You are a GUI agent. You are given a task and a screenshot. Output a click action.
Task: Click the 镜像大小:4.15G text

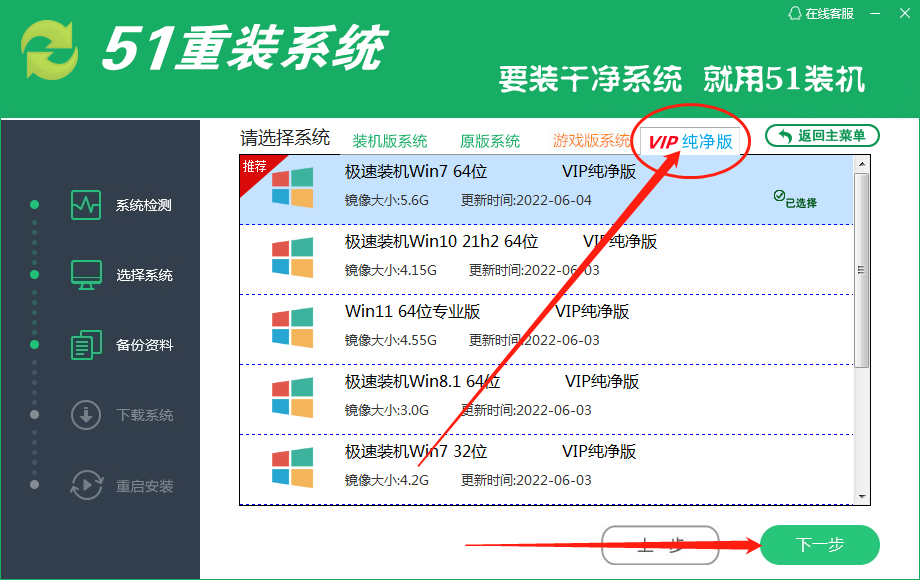[x=391, y=270]
